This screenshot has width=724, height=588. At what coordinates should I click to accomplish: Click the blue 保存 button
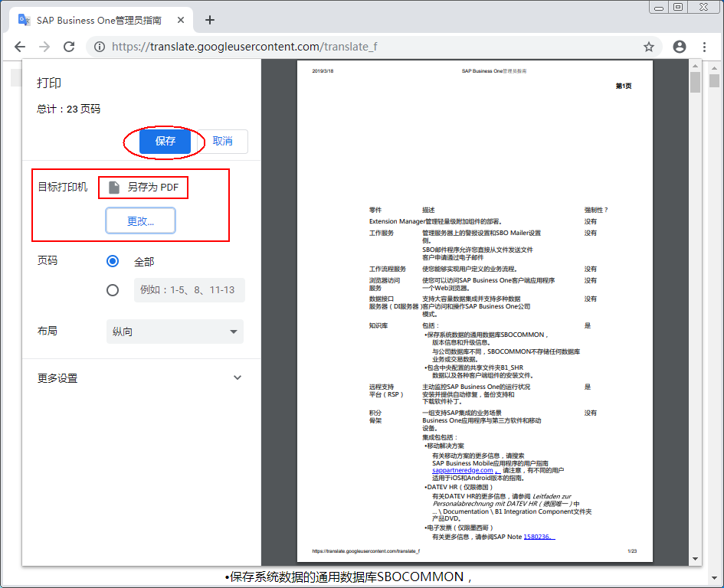tap(165, 141)
